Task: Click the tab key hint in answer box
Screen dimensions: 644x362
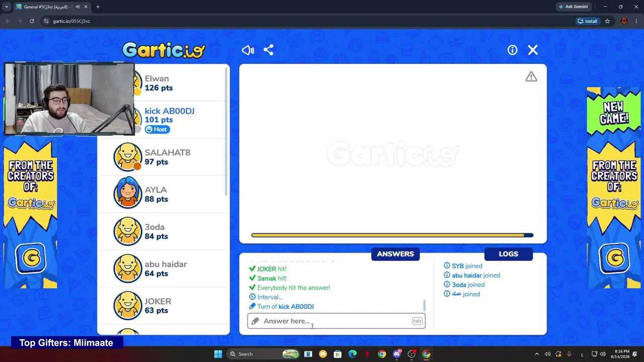Action: click(417, 321)
